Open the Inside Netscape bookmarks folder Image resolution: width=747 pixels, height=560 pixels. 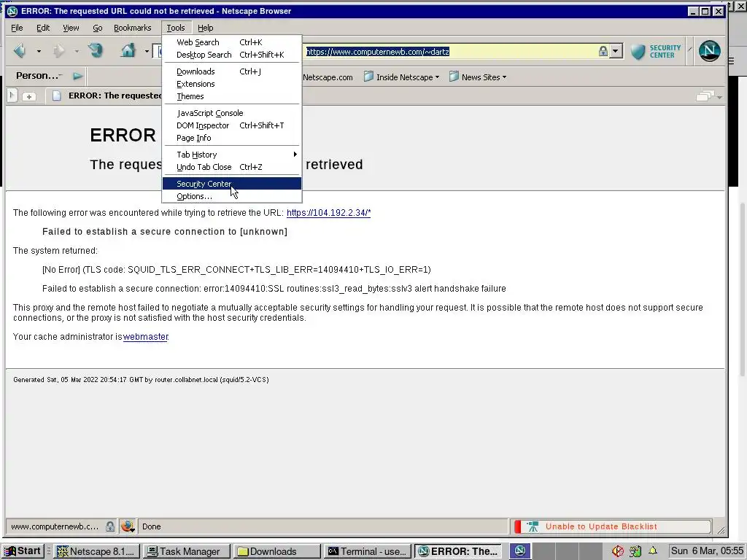pos(401,77)
